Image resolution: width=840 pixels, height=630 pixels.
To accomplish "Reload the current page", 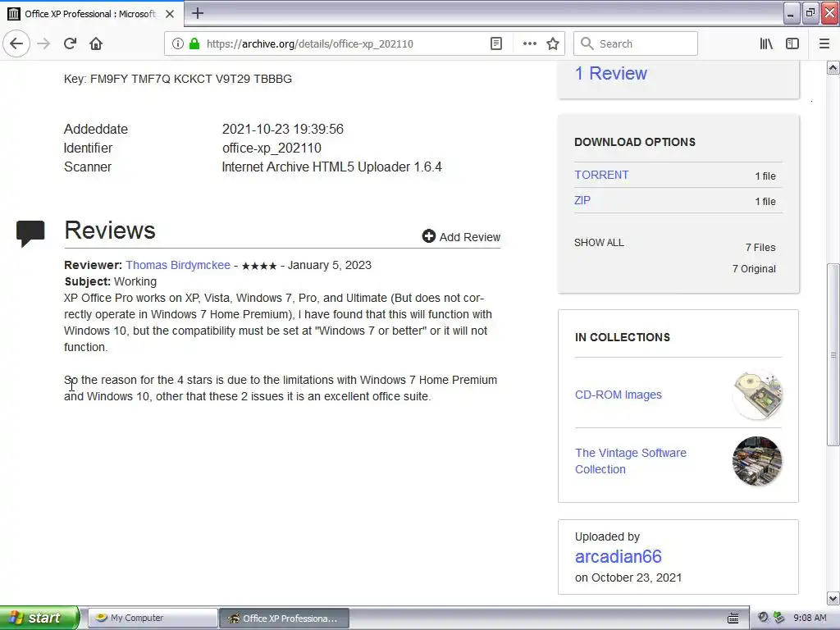I will (x=70, y=44).
